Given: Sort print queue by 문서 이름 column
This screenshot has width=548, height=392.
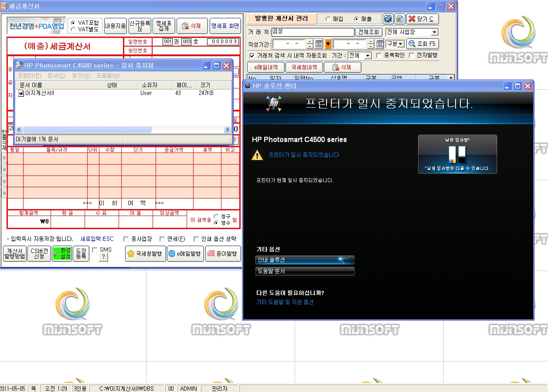Looking at the screenshot, I should click(x=59, y=85).
